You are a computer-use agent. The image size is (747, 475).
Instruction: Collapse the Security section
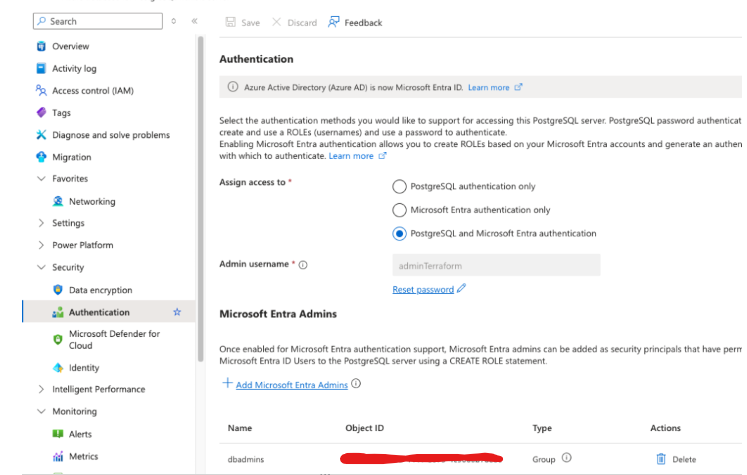41,267
